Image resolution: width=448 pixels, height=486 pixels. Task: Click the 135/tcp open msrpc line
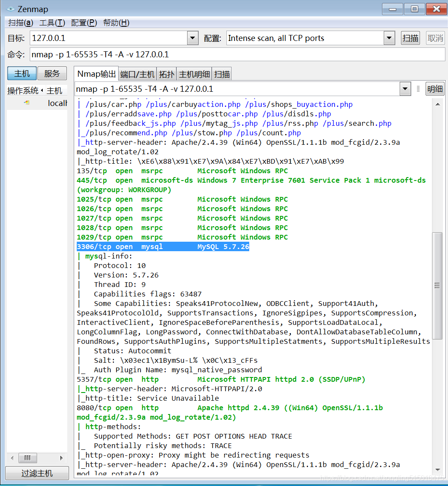pos(182,171)
